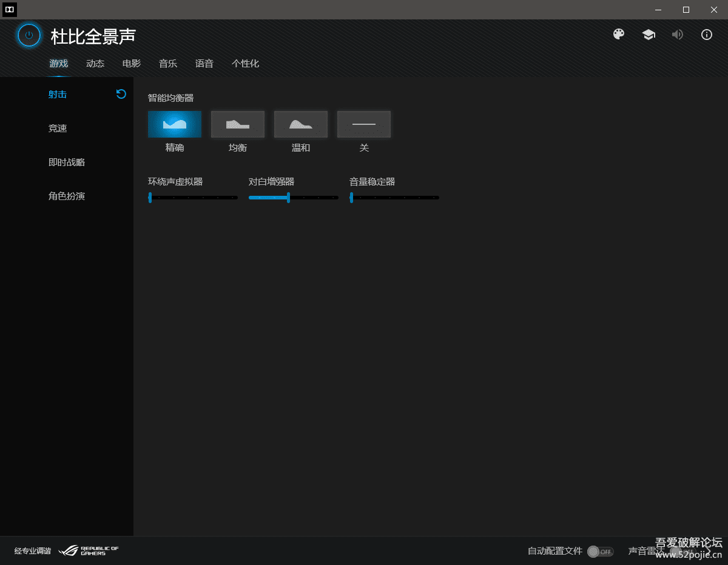
Task: Toggle the 自动配置文件 switch
Action: click(600, 552)
